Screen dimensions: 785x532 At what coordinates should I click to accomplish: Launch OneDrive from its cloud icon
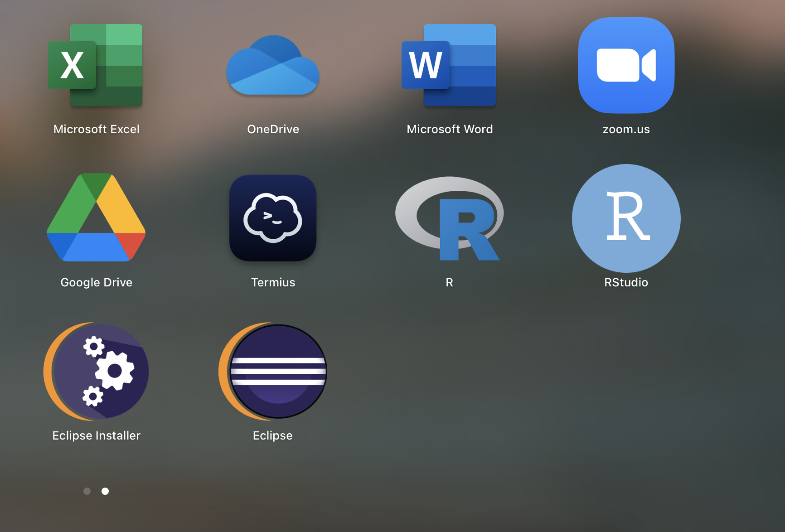pyautogui.click(x=273, y=65)
